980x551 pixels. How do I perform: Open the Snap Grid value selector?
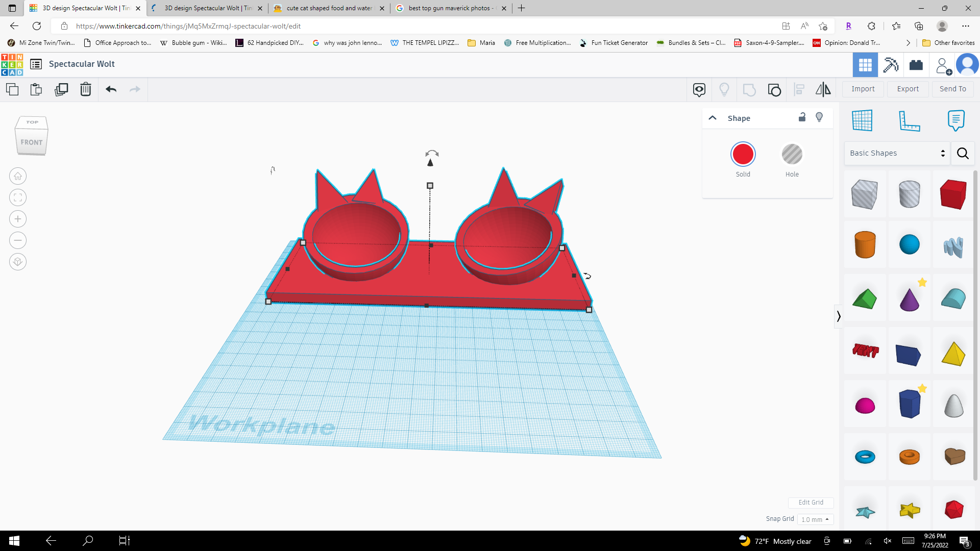click(815, 519)
